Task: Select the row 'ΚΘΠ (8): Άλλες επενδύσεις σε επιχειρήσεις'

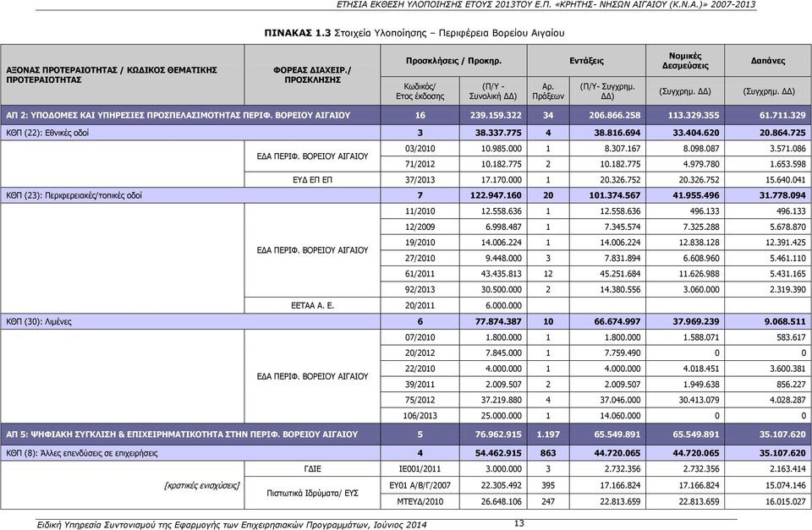Action: (406, 453)
